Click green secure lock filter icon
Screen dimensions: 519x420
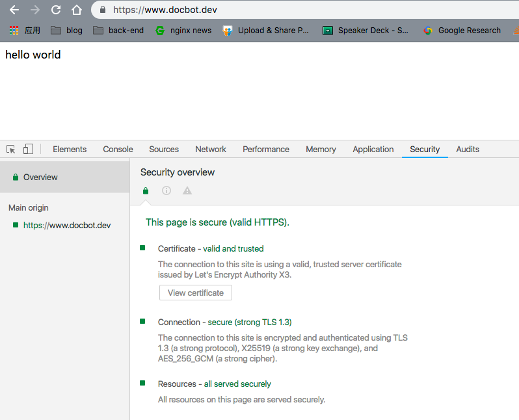146,190
